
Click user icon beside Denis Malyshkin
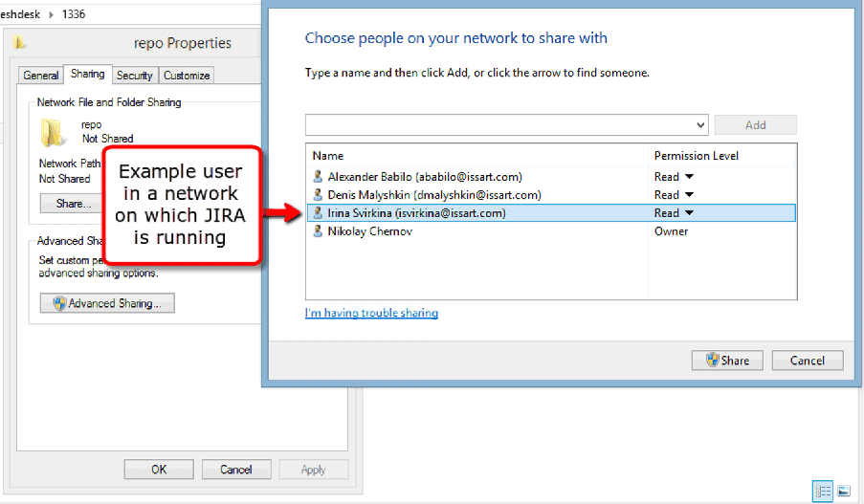tap(318, 195)
